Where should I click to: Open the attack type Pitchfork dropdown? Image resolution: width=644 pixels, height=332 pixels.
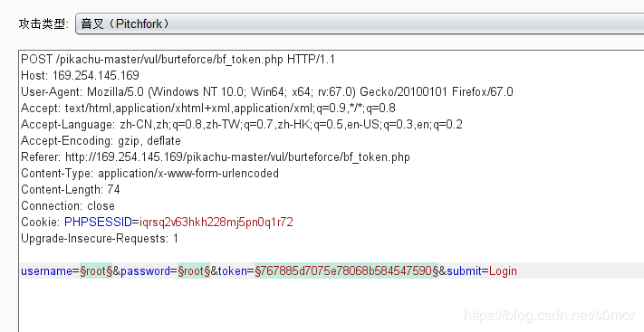point(360,24)
